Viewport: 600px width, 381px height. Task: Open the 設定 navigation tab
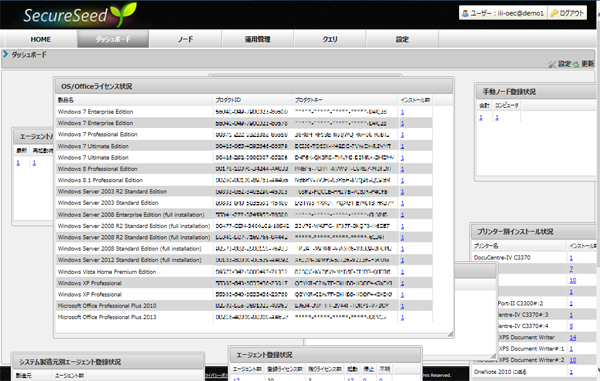click(x=402, y=39)
